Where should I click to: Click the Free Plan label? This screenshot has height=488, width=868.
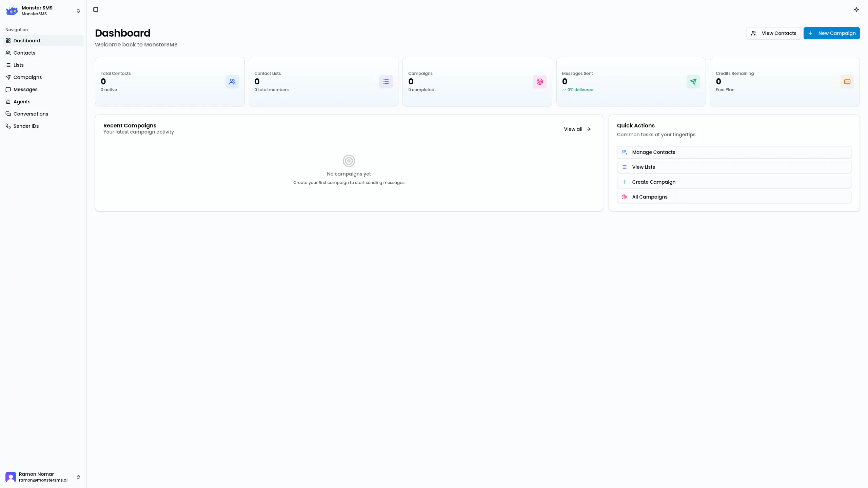(725, 90)
